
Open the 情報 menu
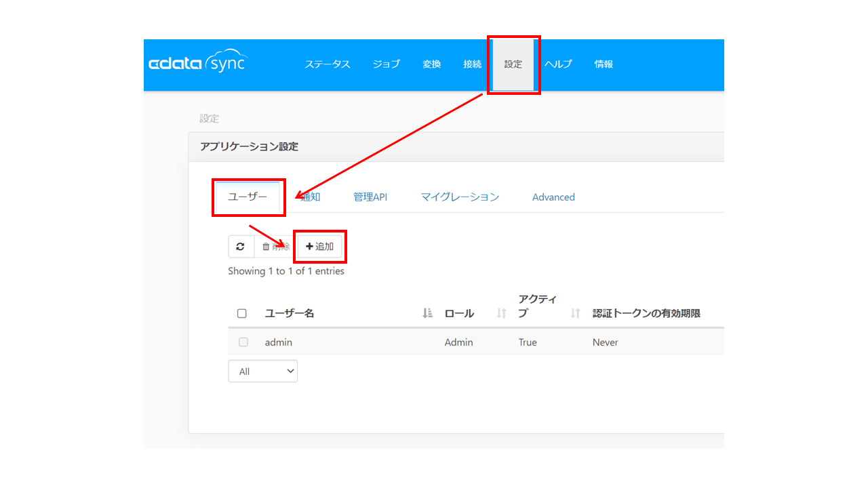tap(604, 64)
